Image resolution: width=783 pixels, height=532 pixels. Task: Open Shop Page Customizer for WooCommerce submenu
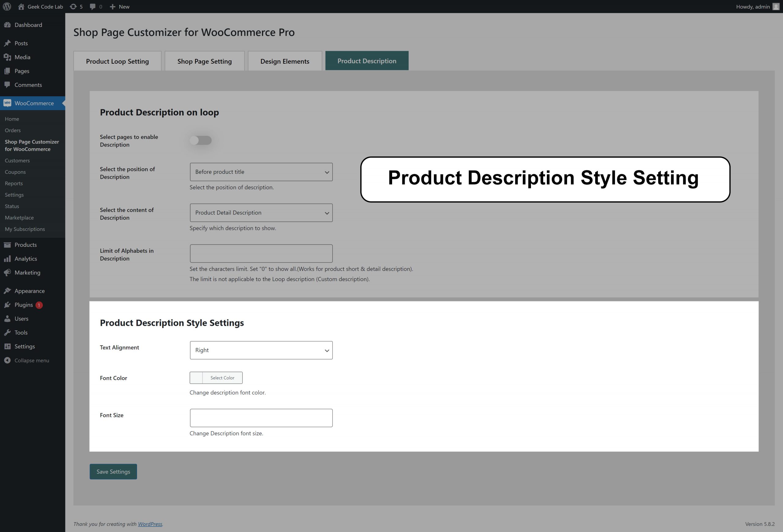pos(32,145)
